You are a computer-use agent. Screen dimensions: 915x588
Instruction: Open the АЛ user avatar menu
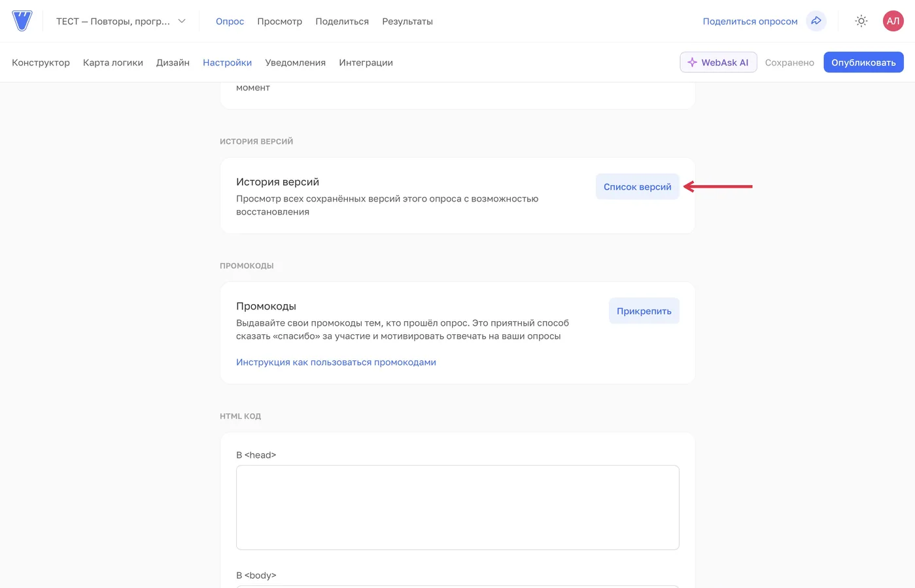pos(893,21)
